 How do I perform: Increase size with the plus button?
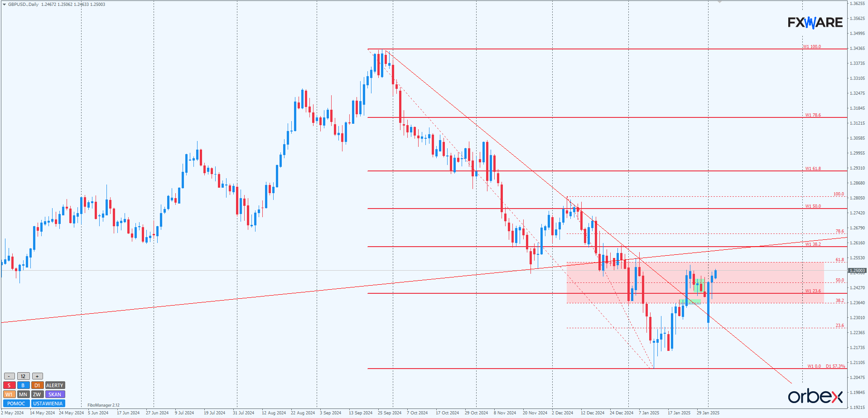(x=37, y=376)
